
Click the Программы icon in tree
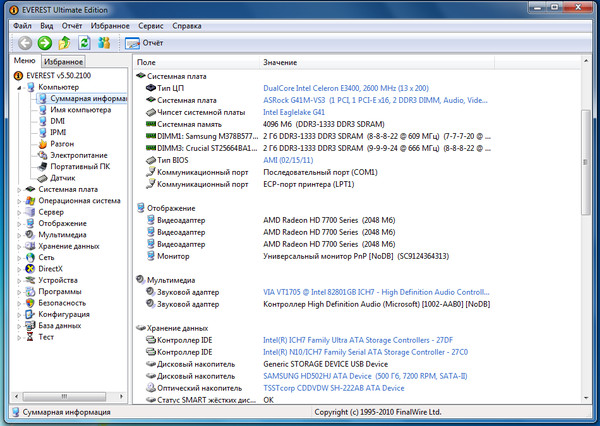pos(30,292)
